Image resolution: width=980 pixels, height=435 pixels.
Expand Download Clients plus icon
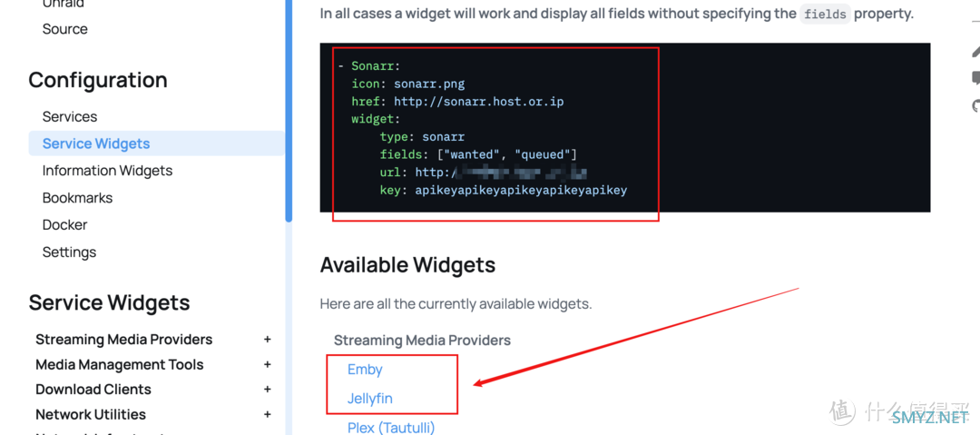tap(267, 390)
